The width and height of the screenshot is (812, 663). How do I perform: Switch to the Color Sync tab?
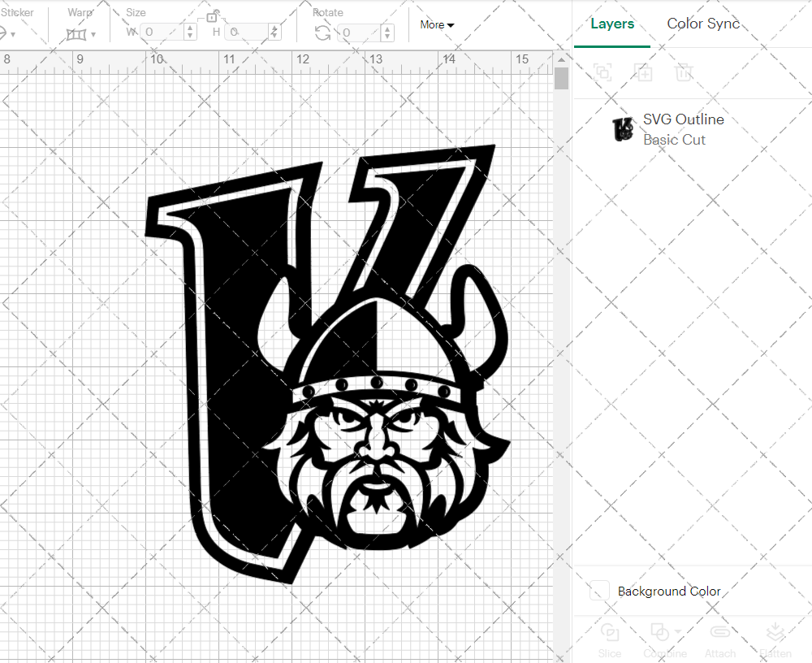[703, 24]
